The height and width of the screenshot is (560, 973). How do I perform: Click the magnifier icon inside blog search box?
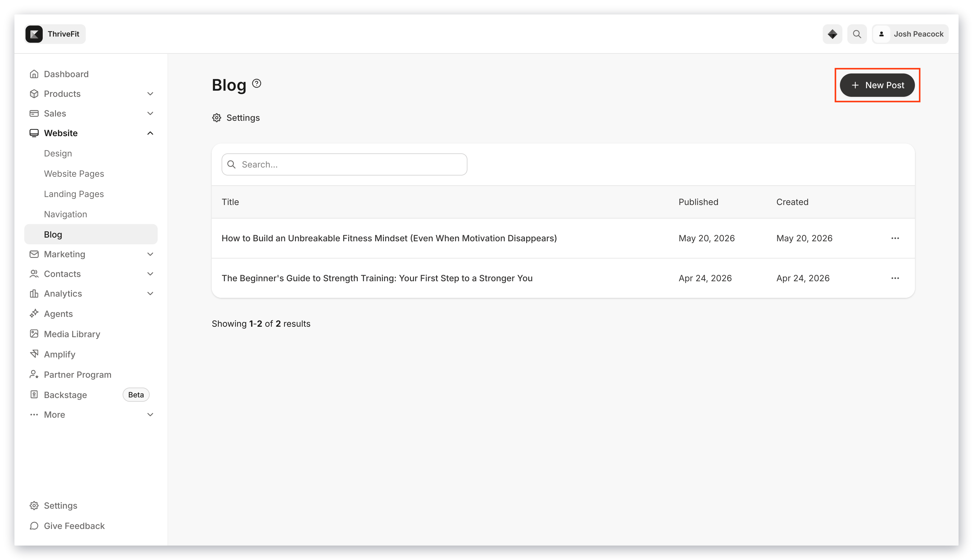coord(231,164)
